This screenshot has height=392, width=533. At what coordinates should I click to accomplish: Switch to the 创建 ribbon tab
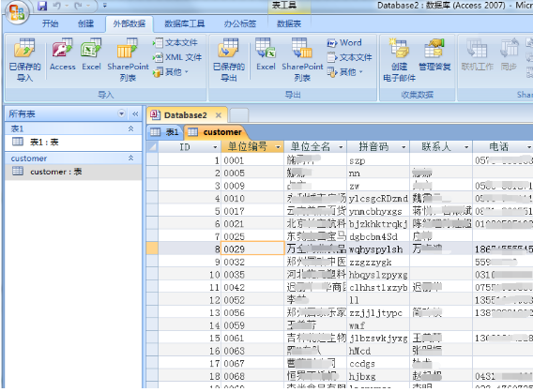coord(85,23)
